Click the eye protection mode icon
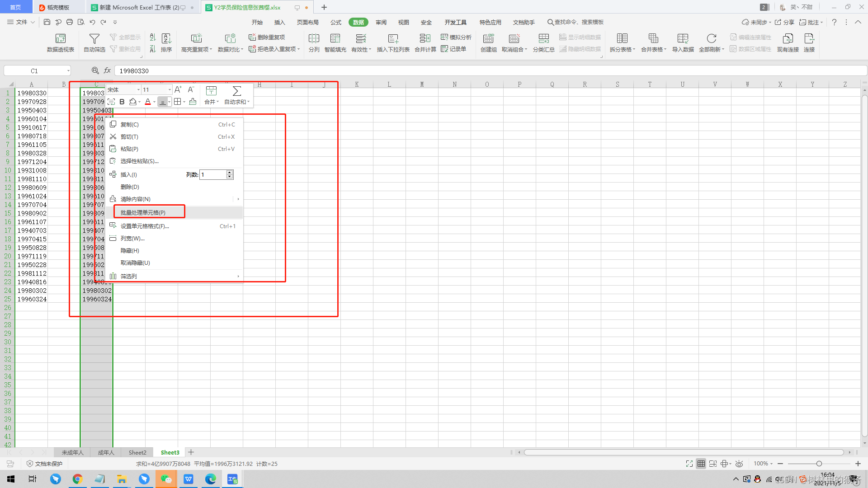The width and height of the screenshot is (868, 488). pyautogui.click(x=739, y=464)
